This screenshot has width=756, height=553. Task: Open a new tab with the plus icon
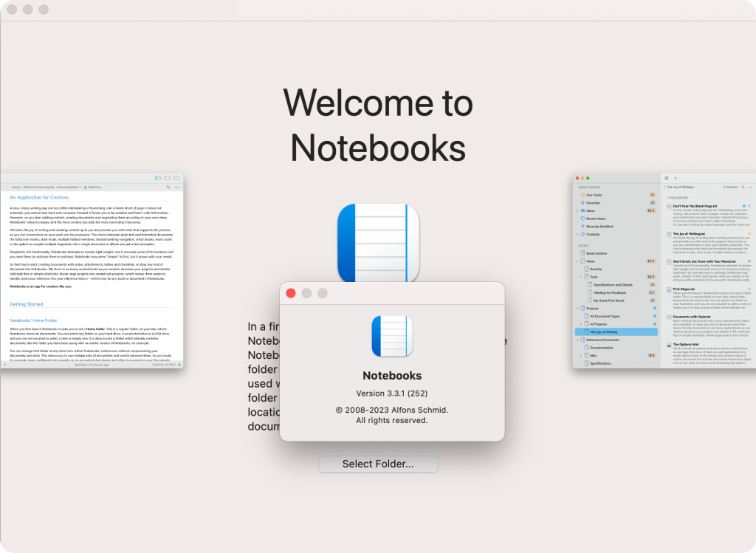point(676,177)
